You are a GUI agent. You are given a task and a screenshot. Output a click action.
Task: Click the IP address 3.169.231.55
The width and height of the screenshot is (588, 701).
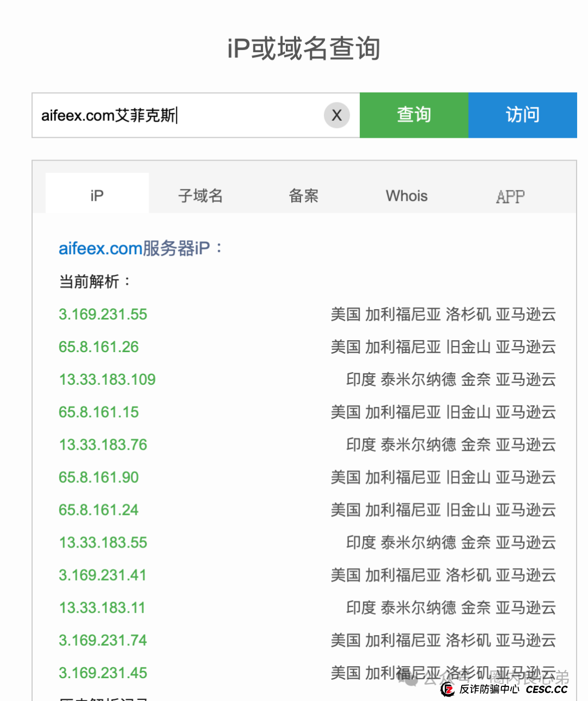point(102,314)
